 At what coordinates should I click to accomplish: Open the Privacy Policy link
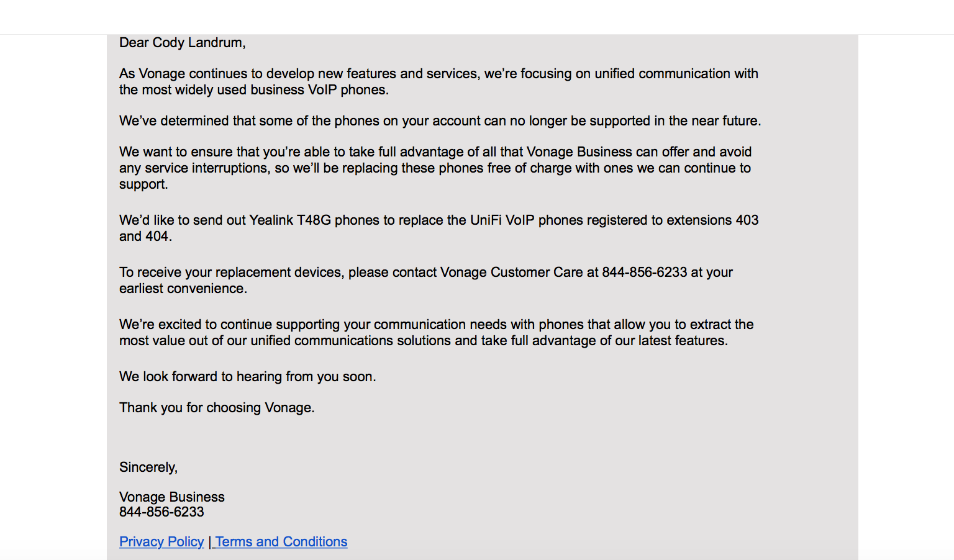pyautogui.click(x=161, y=541)
